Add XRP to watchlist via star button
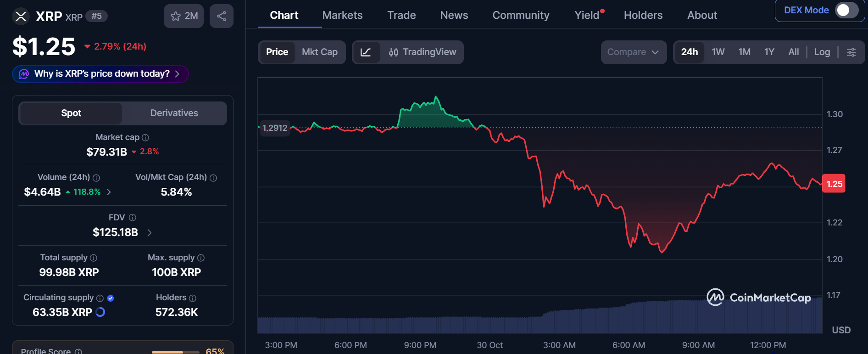 tap(184, 16)
